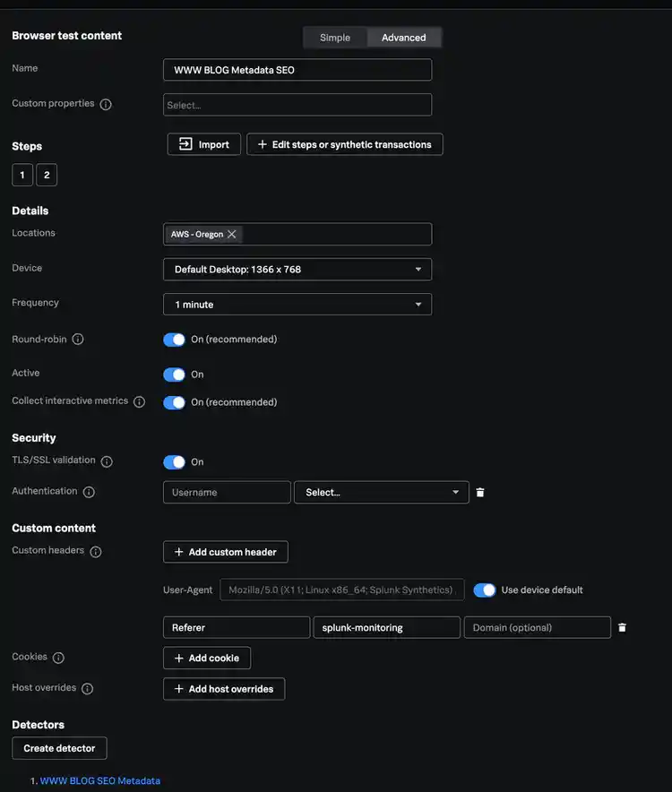Delete the Authentication row with trash icon
672x792 pixels.
[480, 493]
